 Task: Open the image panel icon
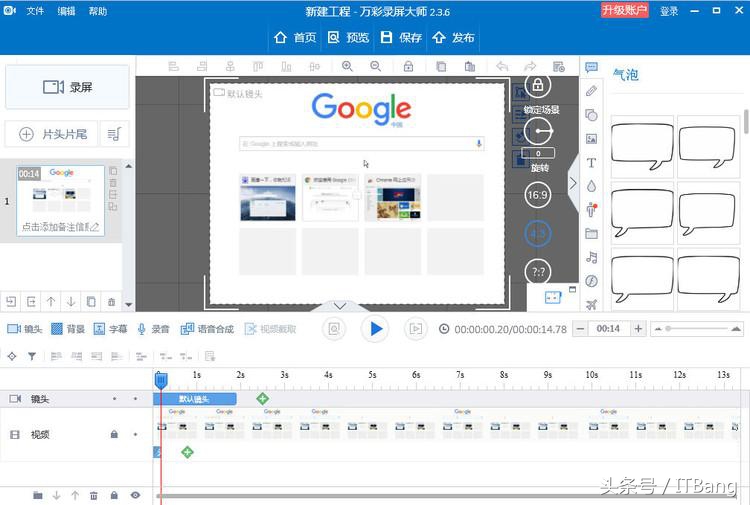click(591, 139)
